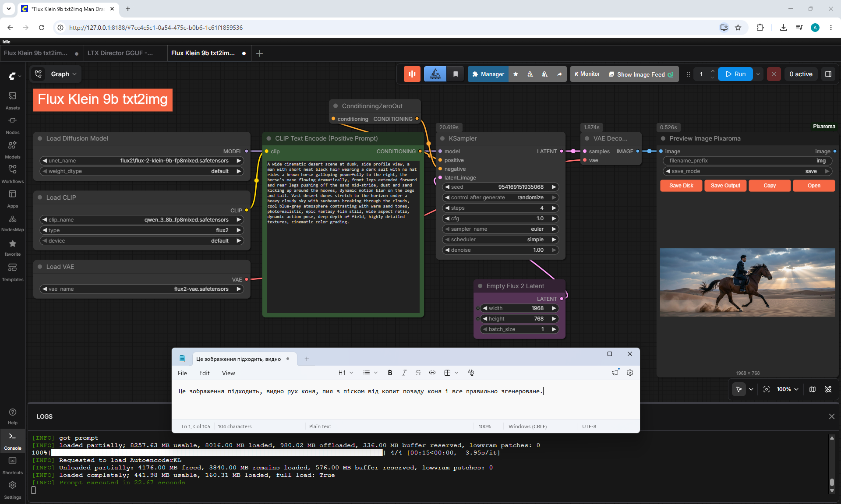Open Notepad list style dropdown

click(x=370, y=373)
